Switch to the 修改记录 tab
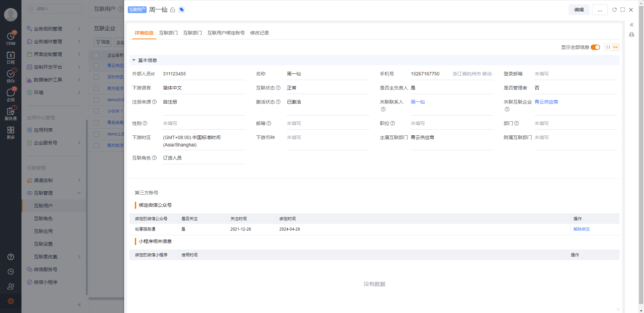 click(260, 33)
